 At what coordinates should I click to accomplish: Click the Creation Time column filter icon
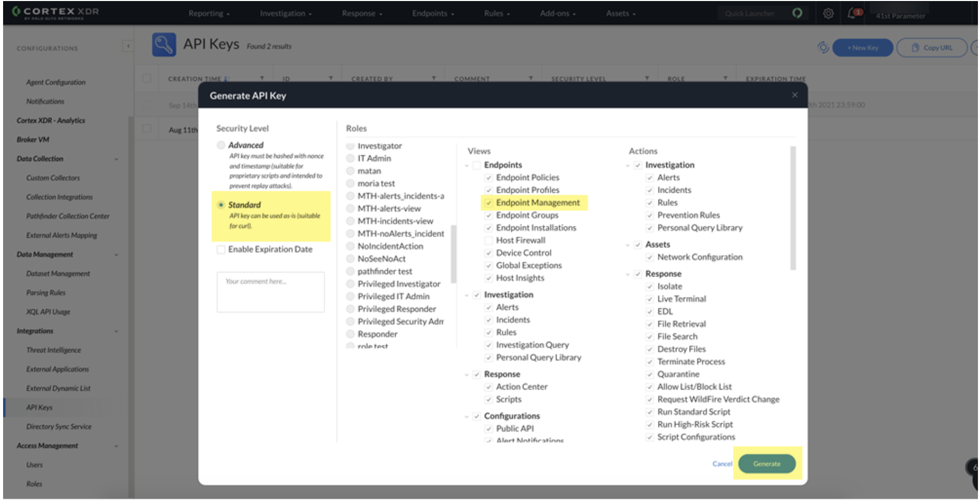(x=262, y=78)
